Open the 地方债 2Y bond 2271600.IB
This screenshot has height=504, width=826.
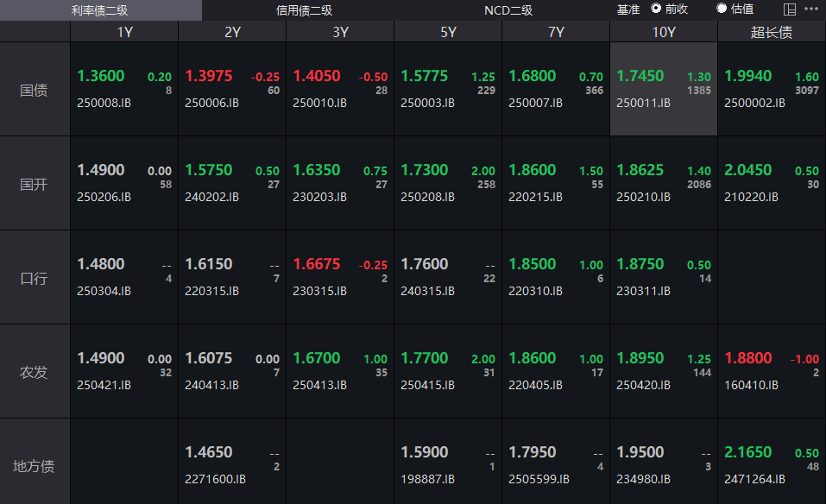(231, 464)
